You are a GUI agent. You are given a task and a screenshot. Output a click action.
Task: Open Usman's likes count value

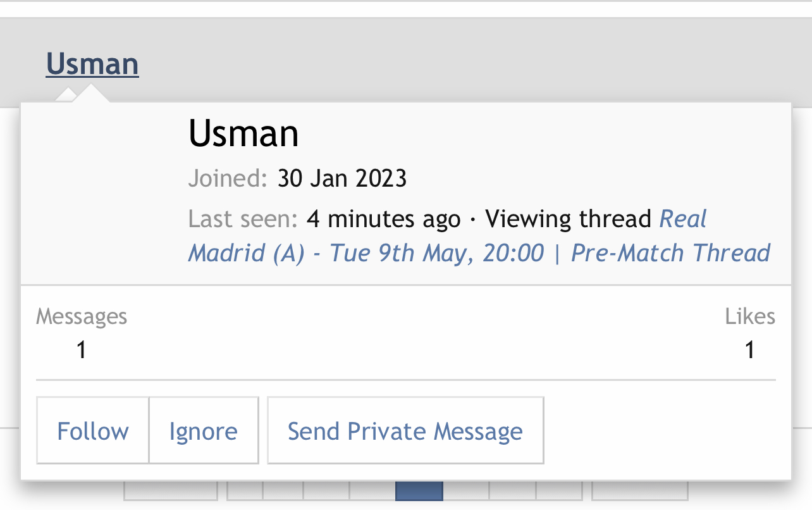point(749,350)
